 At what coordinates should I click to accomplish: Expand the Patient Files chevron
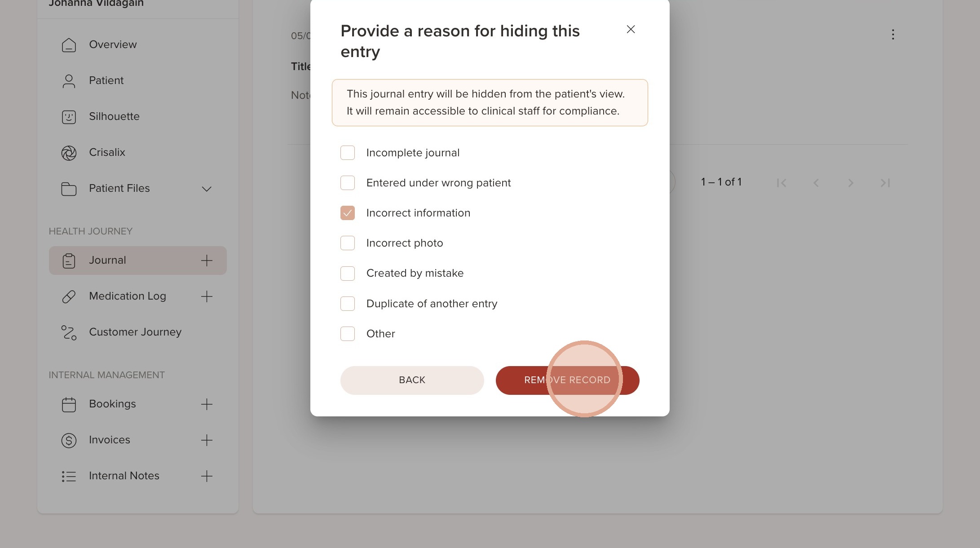click(x=207, y=189)
